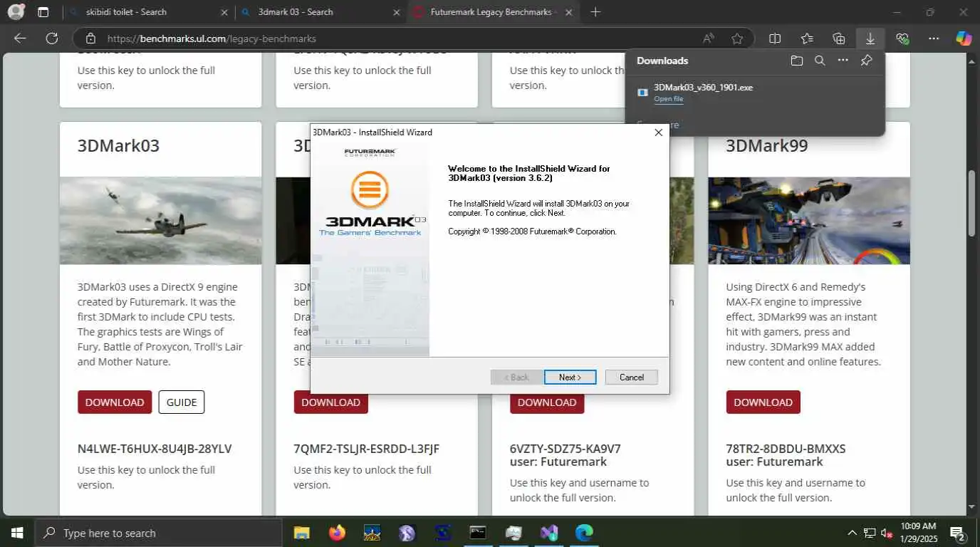The height and width of the screenshot is (547, 980).
Task: View site information lock icon
Action: point(90,38)
